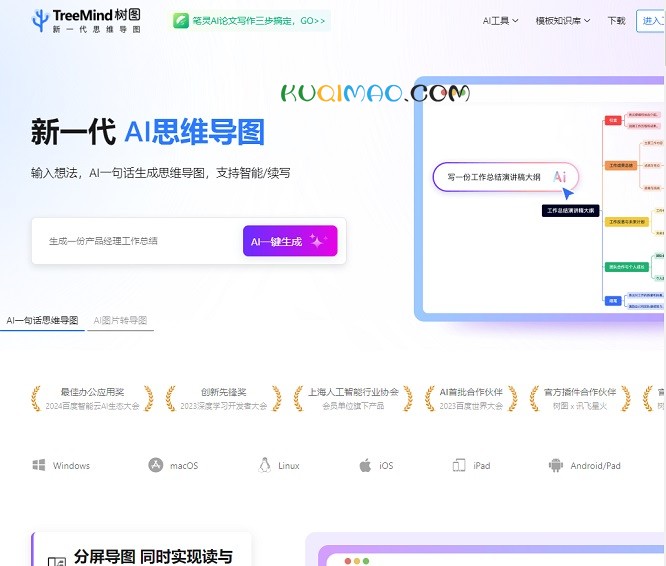666x566 pixels.
Task: Click the Ai gradient icon in demo prompt
Action: (560, 177)
